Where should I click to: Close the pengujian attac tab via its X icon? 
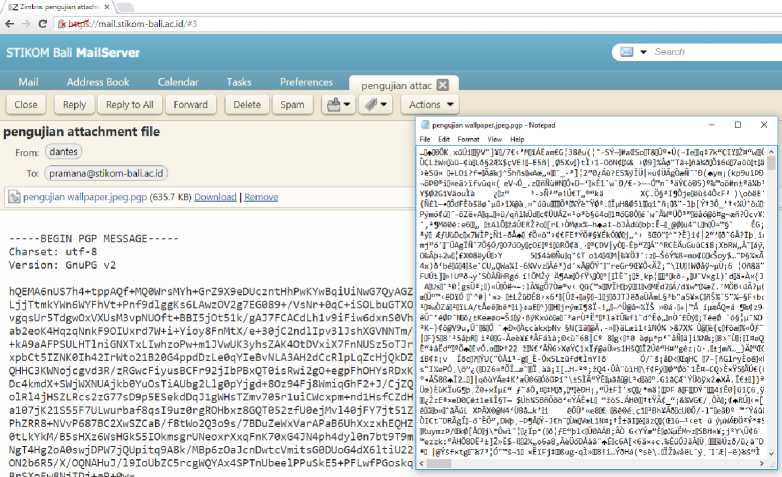442,83
